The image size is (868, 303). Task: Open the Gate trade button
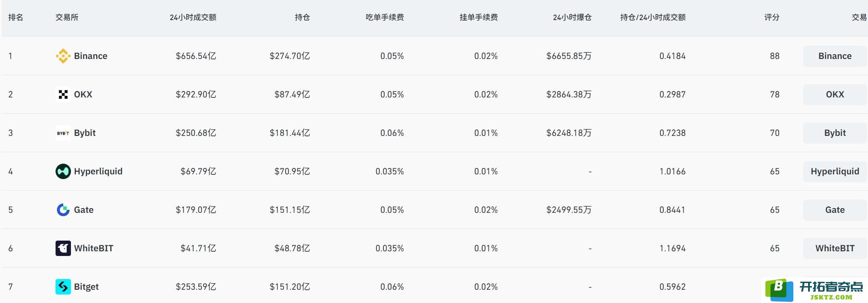tap(835, 210)
